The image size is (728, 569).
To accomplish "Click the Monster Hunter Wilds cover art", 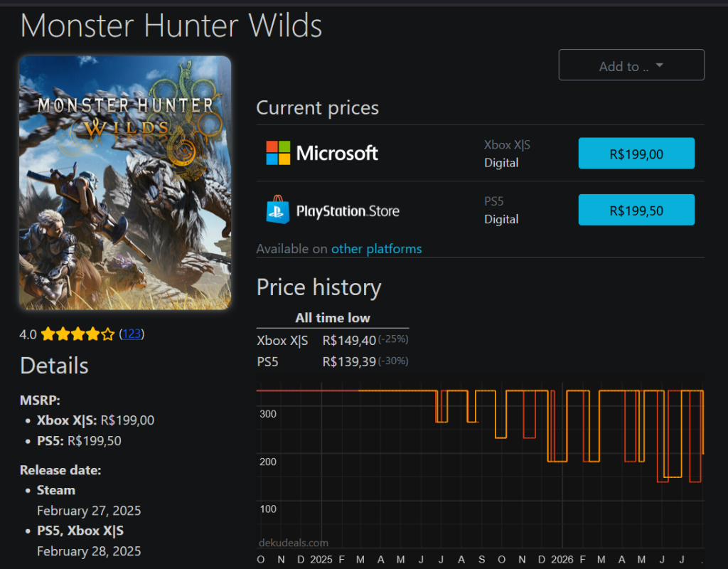I will coord(125,183).
